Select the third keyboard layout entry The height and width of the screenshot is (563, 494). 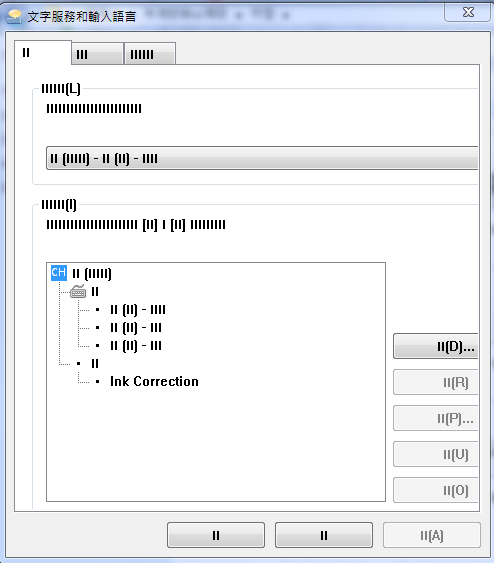coord(136,345)
